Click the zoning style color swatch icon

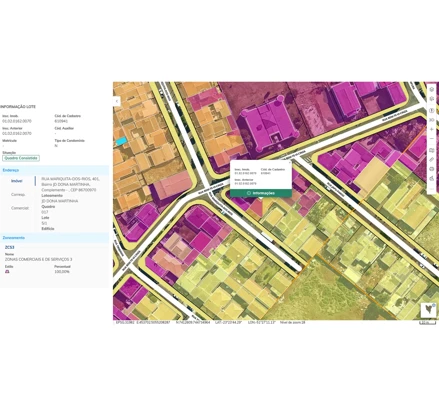pos(7,272)
